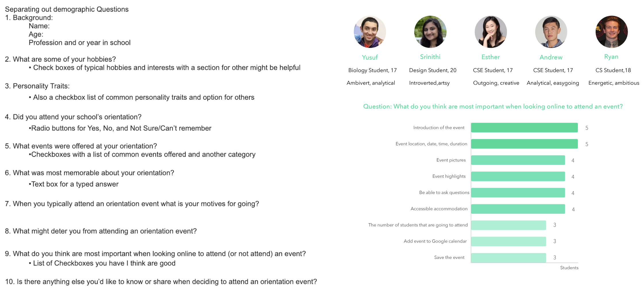Click the Save the event bar
The image size is (644, 289).
click(508, 258)
